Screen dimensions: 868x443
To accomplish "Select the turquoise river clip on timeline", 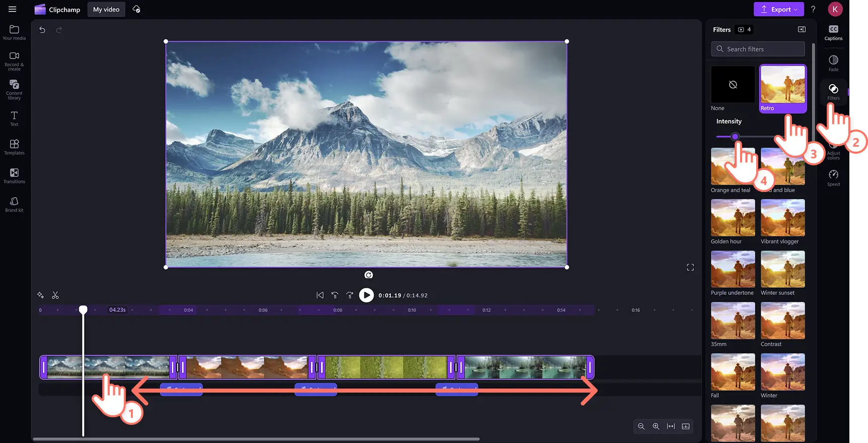I will click(x=525, y=367).
